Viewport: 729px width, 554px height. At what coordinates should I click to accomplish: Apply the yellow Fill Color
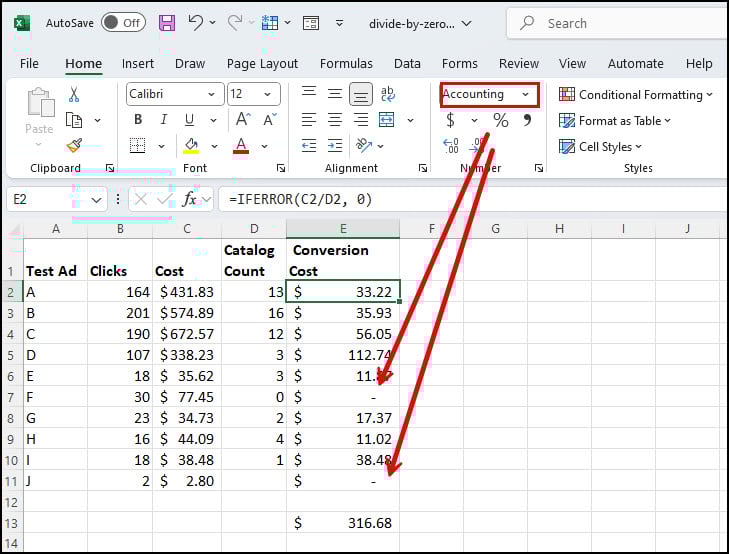(x=191, y=146)
